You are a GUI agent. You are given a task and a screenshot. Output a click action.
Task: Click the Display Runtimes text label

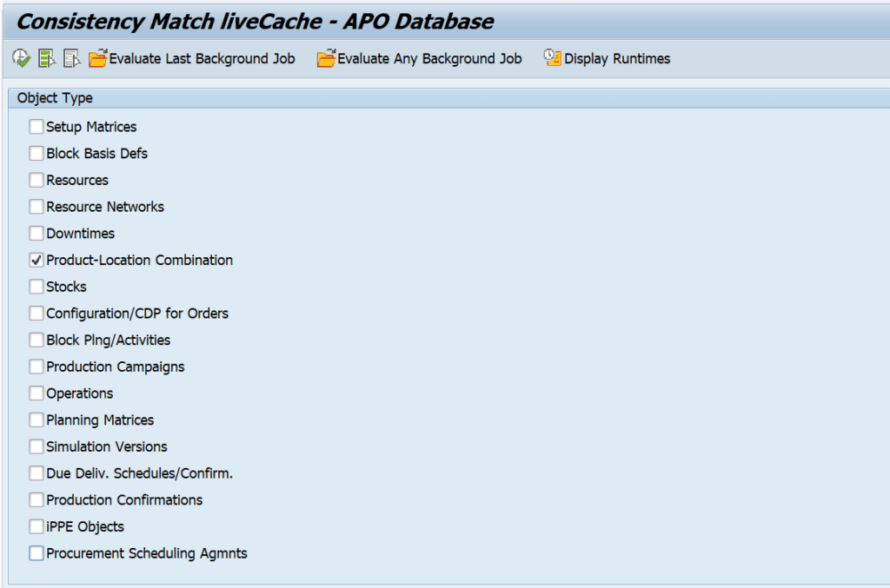click(617, 59)
